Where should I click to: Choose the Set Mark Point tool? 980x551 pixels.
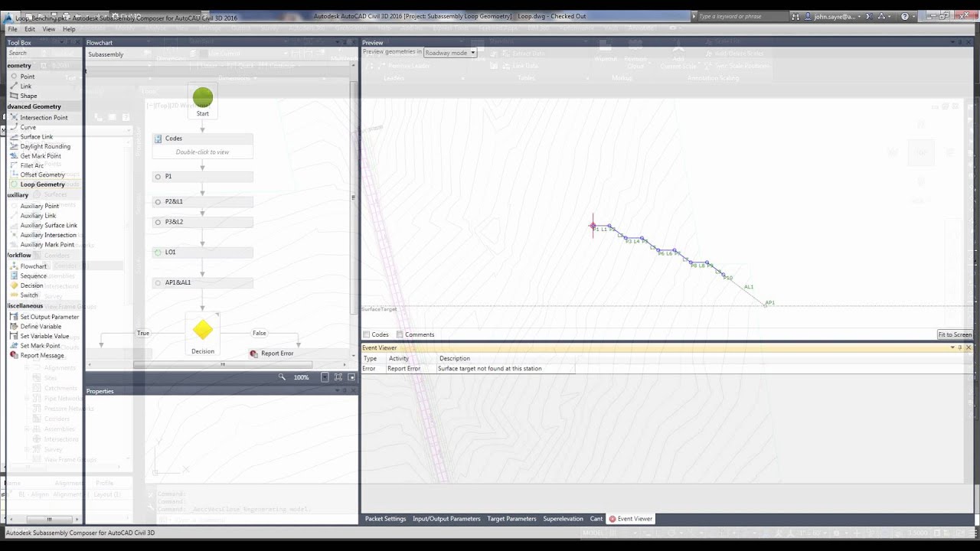(40, 346)
